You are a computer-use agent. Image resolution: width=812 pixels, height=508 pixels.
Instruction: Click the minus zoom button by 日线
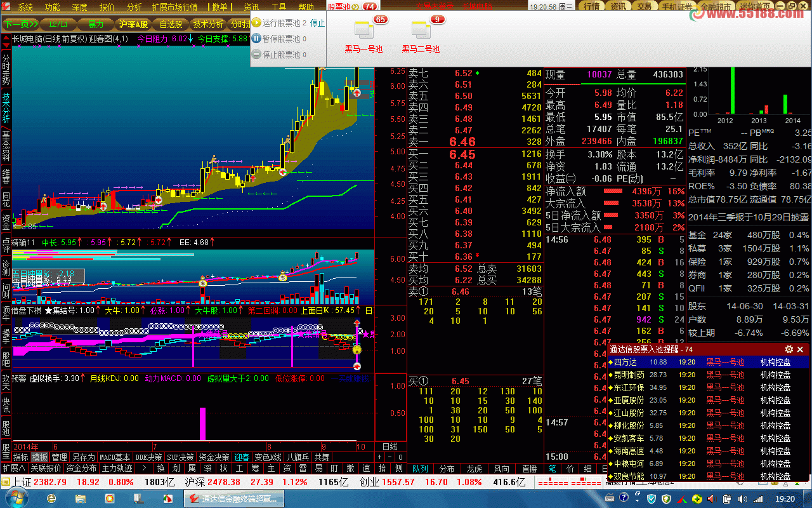(390, 457)
